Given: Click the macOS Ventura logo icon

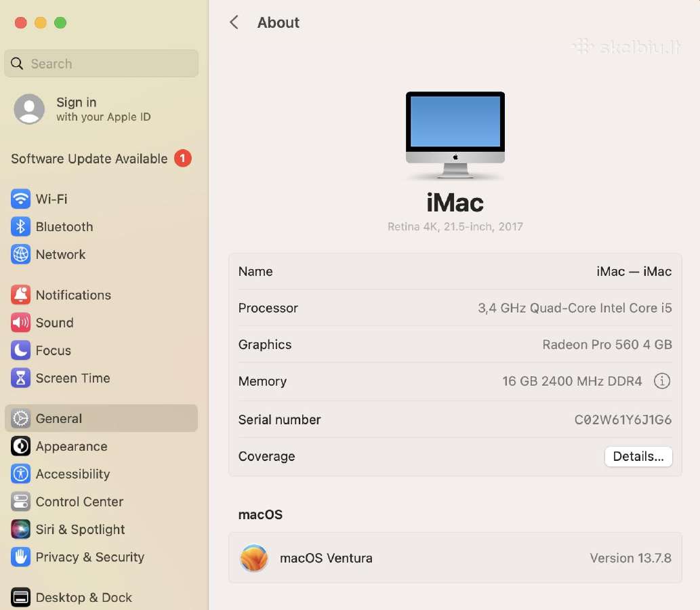Looking at the screenshot, I should 254,558.
